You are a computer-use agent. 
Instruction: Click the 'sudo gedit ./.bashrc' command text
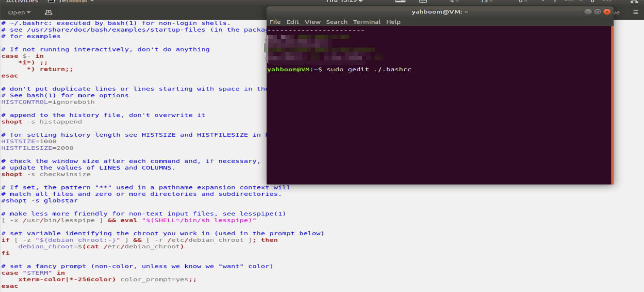tap(369, 70)
